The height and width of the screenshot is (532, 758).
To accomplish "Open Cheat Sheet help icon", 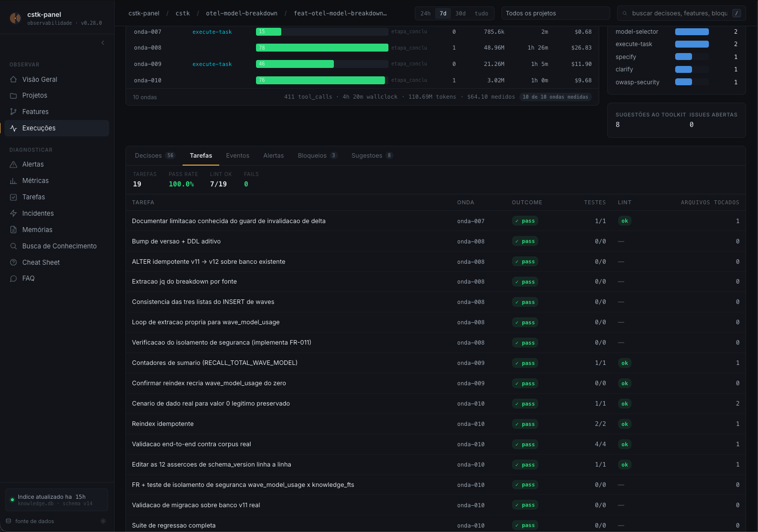I will (x=13, y=263).
